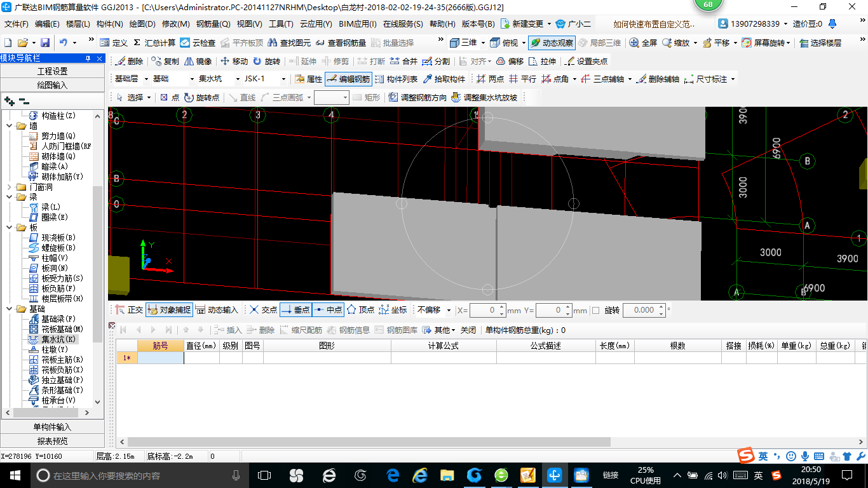Select the 镜像 mirror tool
The height and width of the screenshot is (488, 868).
[198, 62]
